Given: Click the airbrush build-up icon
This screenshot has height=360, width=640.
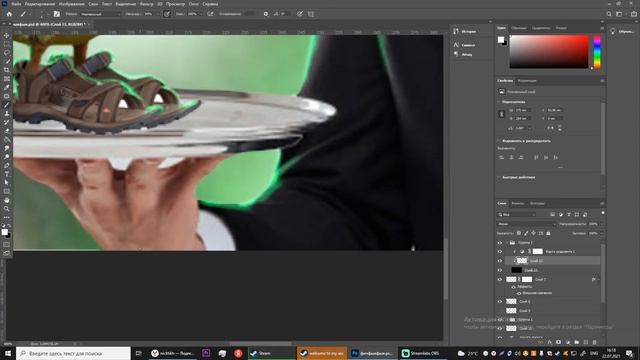Looking at the screenshot, I should 210,14.
